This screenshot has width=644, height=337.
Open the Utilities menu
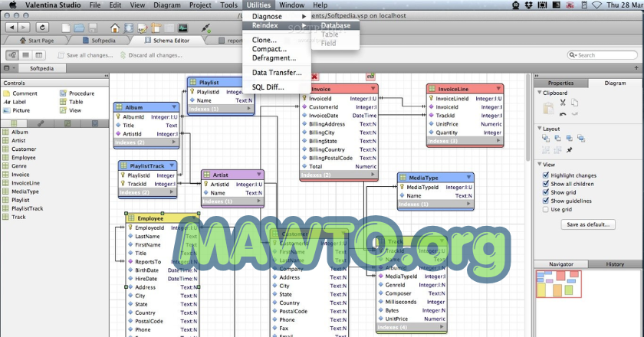258,5
